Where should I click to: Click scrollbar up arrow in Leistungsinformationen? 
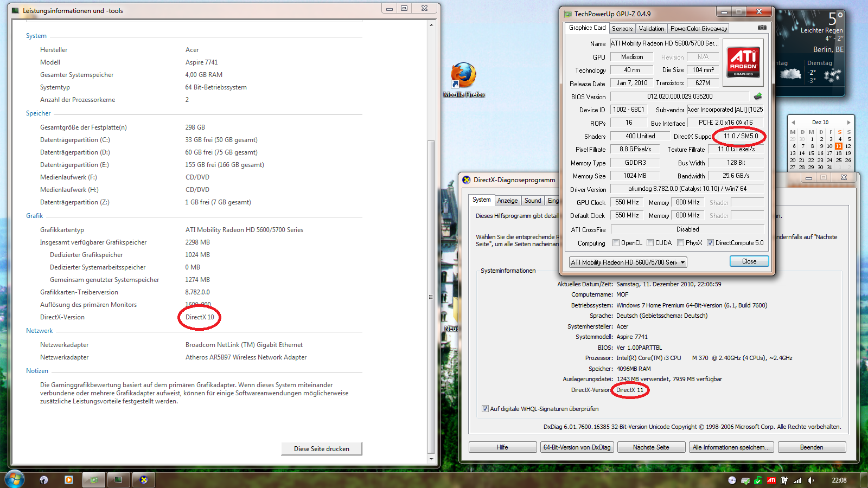(431, 25)
